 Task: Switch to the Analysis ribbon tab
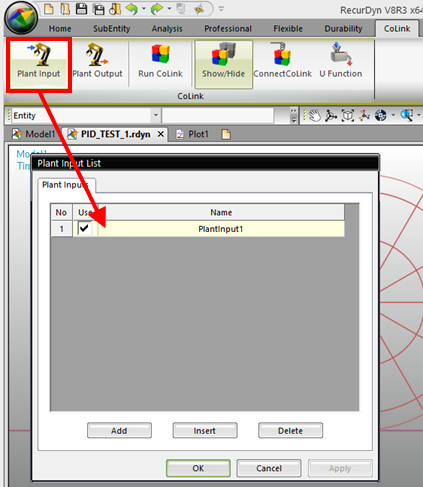click(x=167, y=29)
